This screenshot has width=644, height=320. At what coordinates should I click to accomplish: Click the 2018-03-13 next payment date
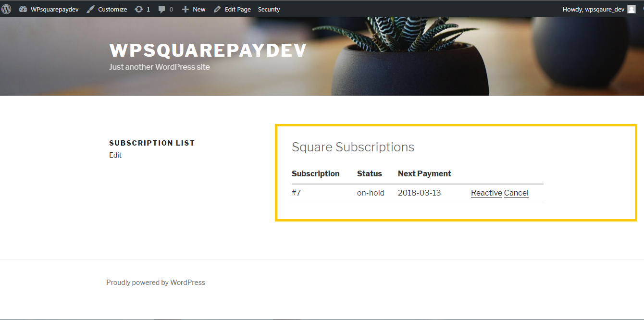(420, 193)
